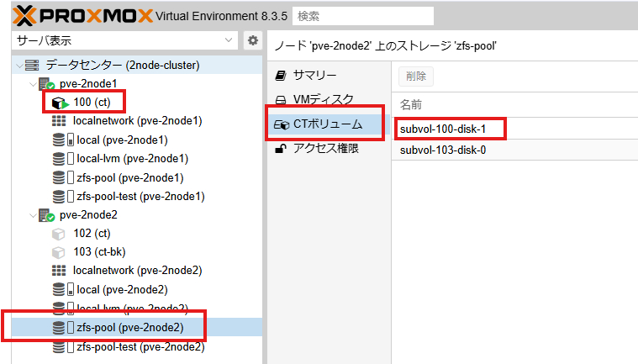Click the アクセス権限 unlock icon

[281, 149]
